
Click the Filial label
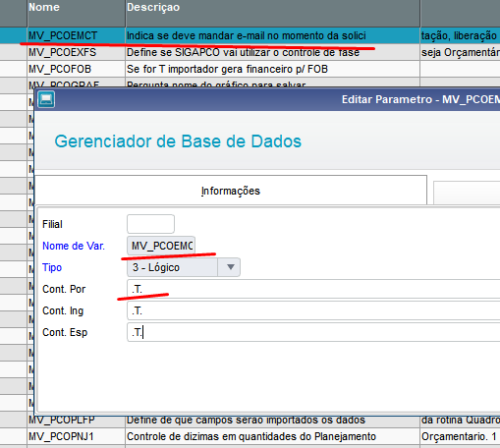[52, 224]
